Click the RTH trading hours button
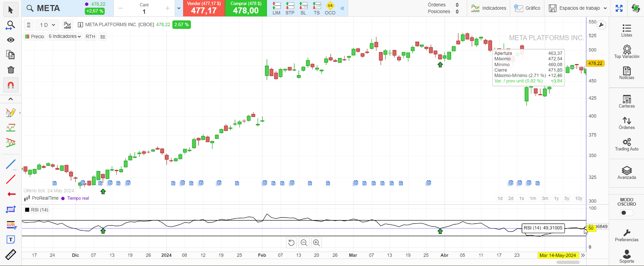Screen dimensions: 644x266 [x=90, y=37]
